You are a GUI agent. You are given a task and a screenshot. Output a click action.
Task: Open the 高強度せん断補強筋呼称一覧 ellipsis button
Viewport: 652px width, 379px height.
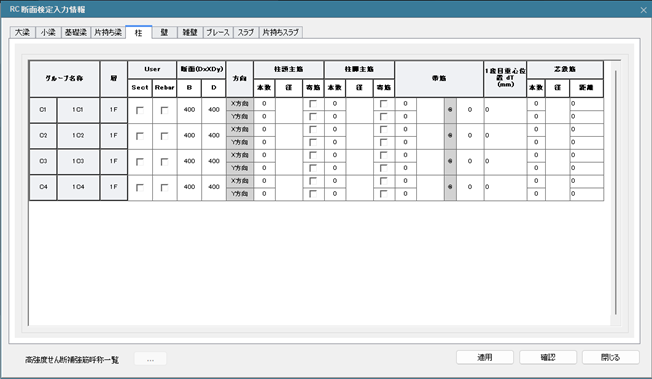coord(151,359)
